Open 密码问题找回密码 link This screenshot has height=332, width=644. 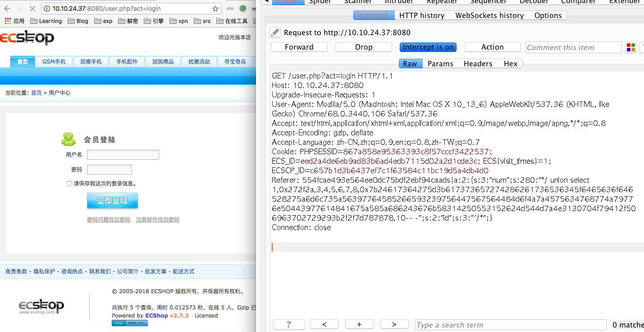point(109,220)
